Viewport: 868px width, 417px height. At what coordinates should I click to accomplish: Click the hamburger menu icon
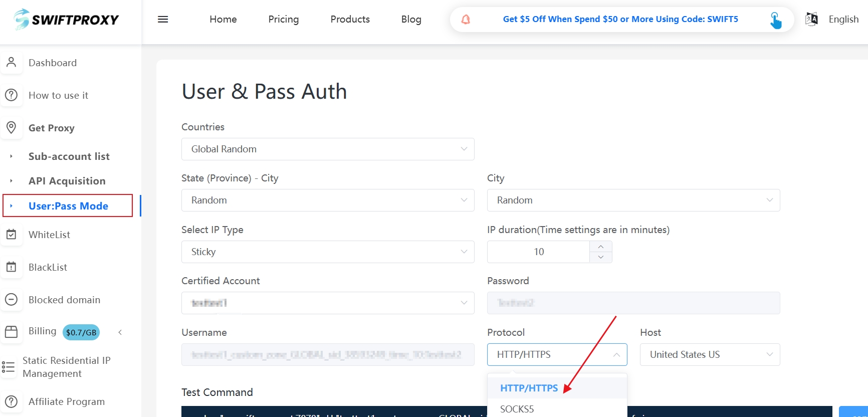coord(163,20)
